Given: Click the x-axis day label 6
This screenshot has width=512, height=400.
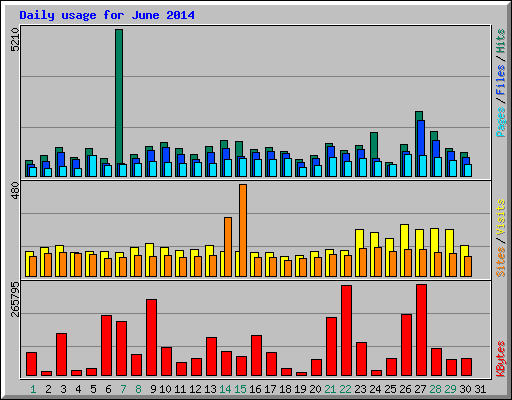Looking at the screenshot, I should tap(108, 389).
